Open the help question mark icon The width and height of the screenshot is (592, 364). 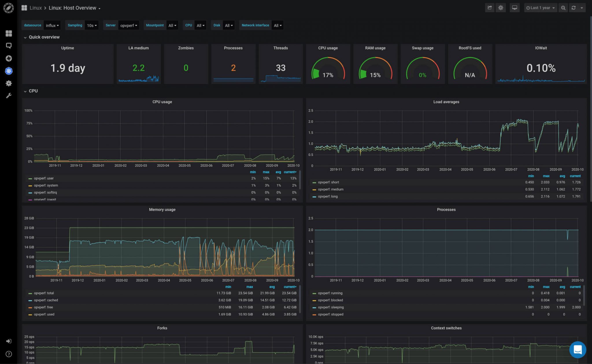9,354
